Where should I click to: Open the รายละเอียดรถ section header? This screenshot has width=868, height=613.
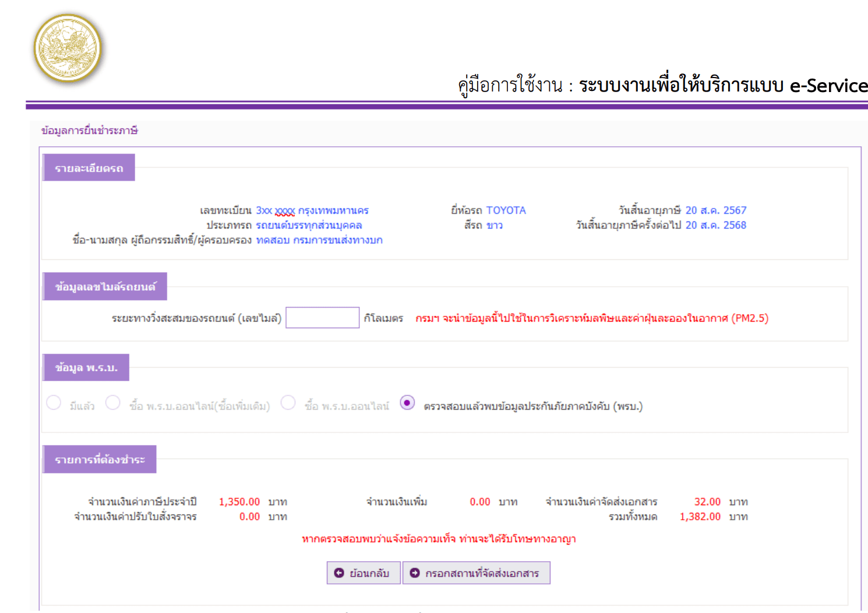[x=89, y=168]
